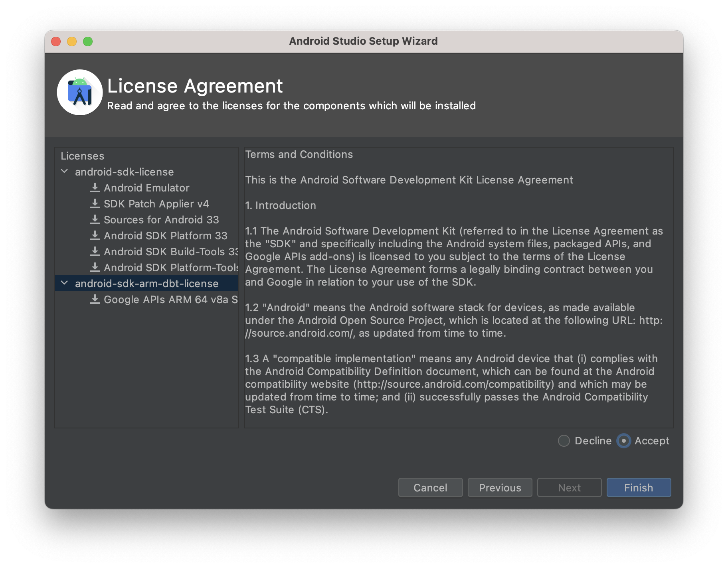Click the '1. Introduction' line in the license
Screen dimensions: 728x568
coord(281,205)
